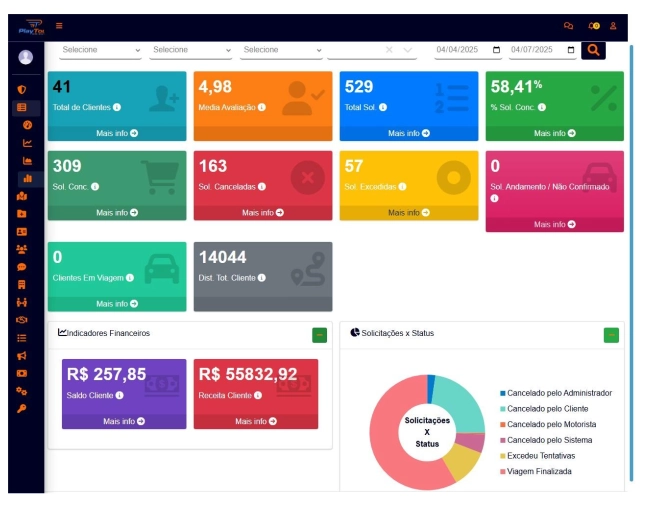
Task: Open the user profile icon in top bar
Action: click(x=613, y=26)
